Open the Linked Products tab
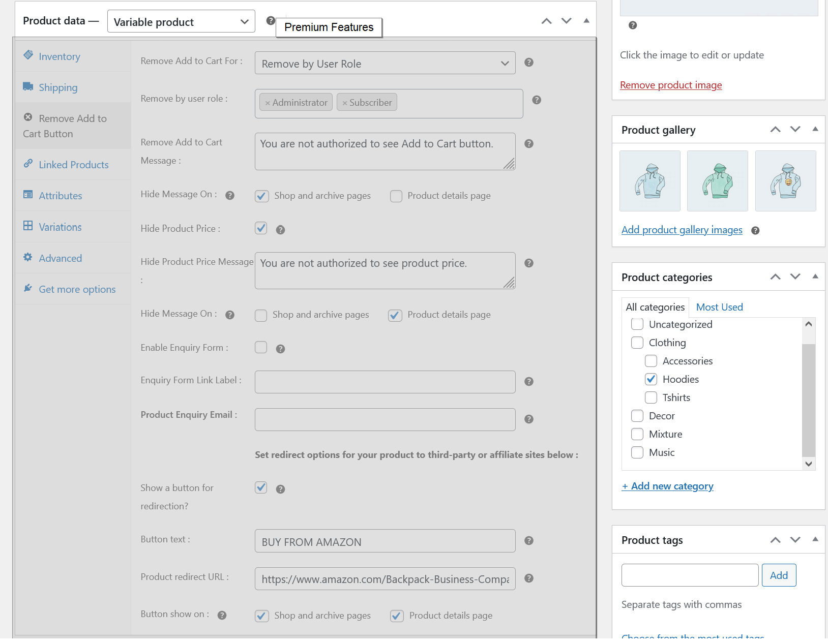The width and height of the screenshot is (828, 644). 73,165
